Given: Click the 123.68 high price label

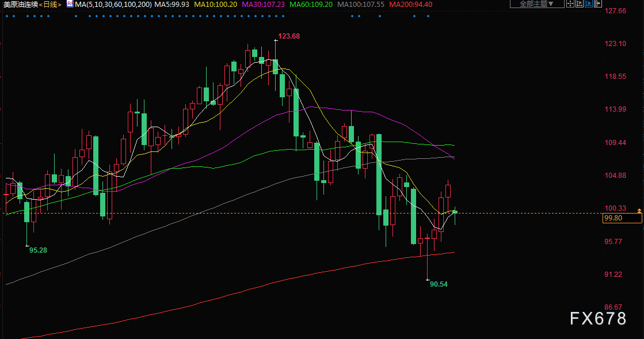Looking at the screenshot, I should [x=289, y=36].
